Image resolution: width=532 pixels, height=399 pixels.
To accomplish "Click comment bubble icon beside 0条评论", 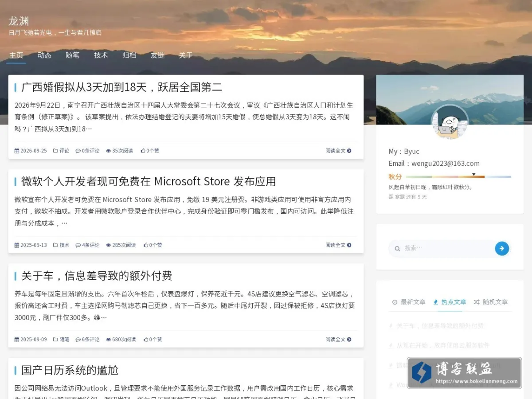I will (x=78, y=151).
